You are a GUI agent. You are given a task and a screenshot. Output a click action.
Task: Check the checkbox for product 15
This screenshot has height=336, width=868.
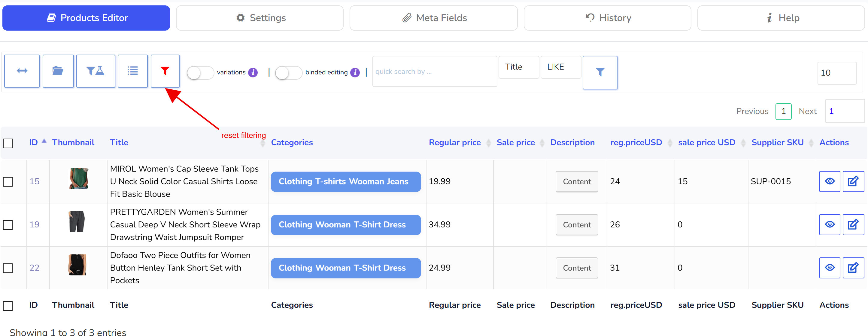(8, 182)
